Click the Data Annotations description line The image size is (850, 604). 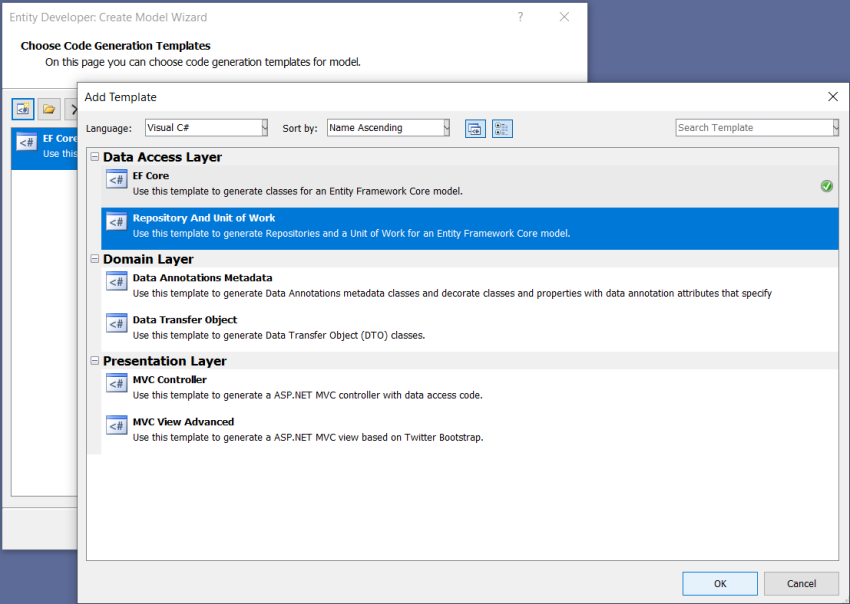[452, 293]
